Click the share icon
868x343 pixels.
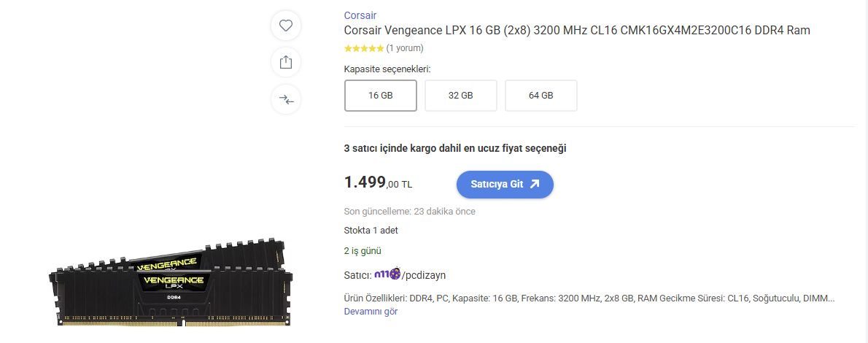pos(286,62)
